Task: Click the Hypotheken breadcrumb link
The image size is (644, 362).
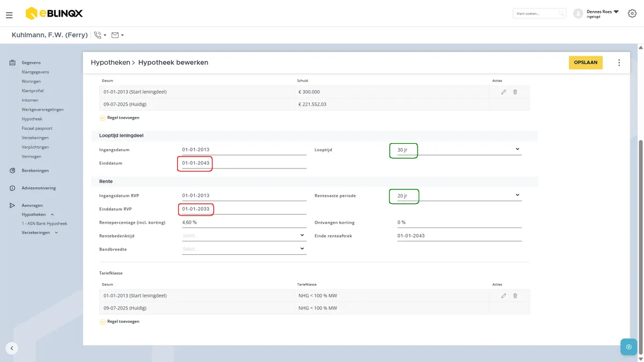Action: pos(111,63)
